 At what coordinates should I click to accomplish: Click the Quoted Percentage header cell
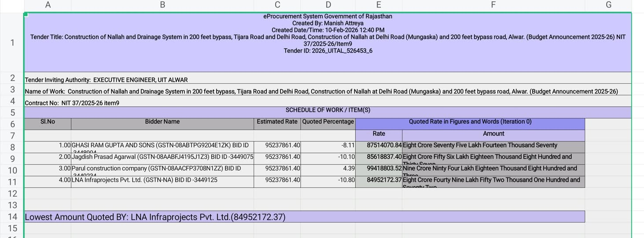328,122
